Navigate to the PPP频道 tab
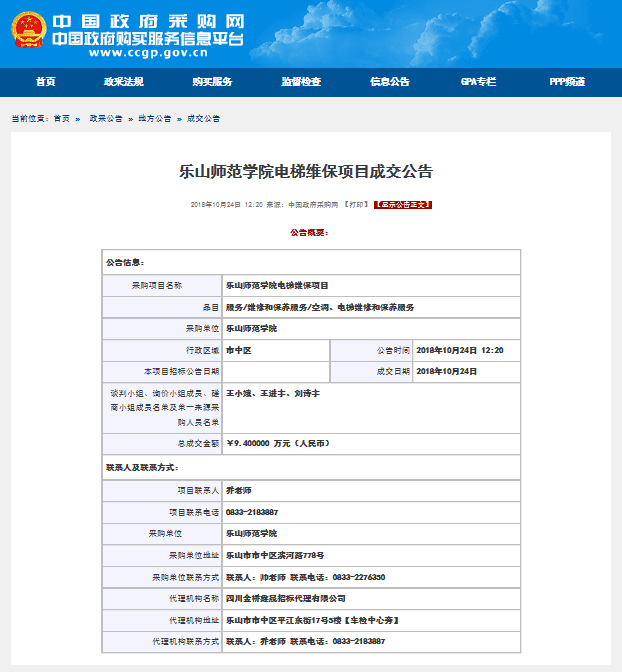 tap(567, 82)
